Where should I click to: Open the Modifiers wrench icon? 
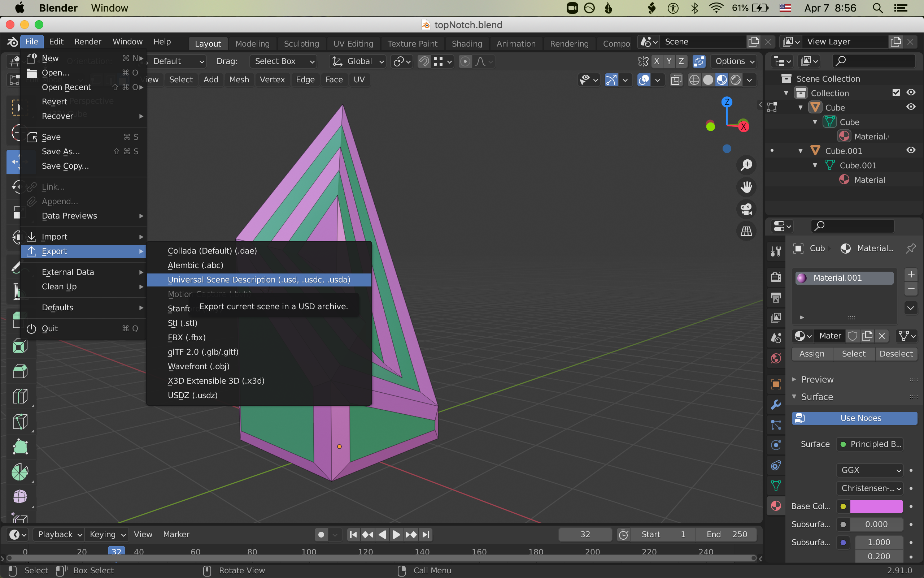coord(776,405)
